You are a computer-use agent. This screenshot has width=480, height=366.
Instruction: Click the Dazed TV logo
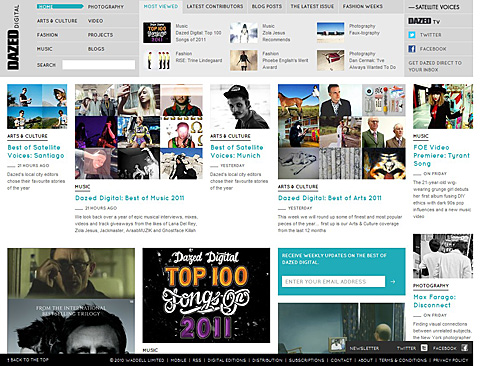tap(424, 21)
